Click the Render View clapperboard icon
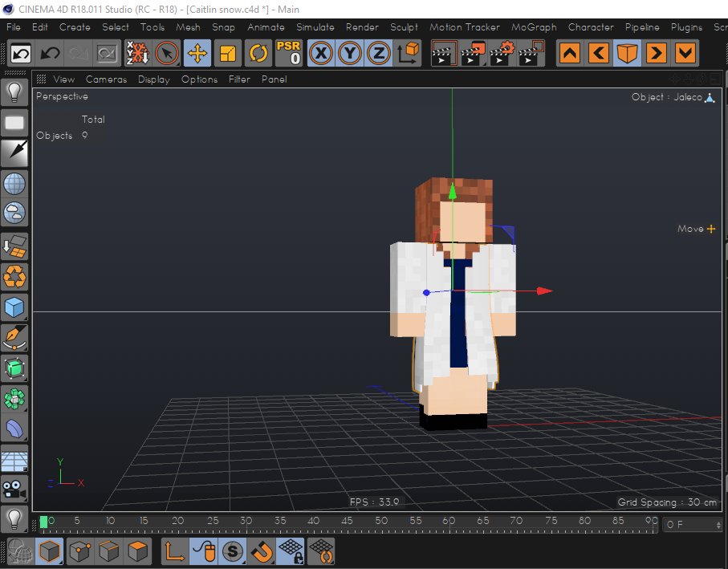This screenshot has height=569, width=728. (x=444, y=54)
